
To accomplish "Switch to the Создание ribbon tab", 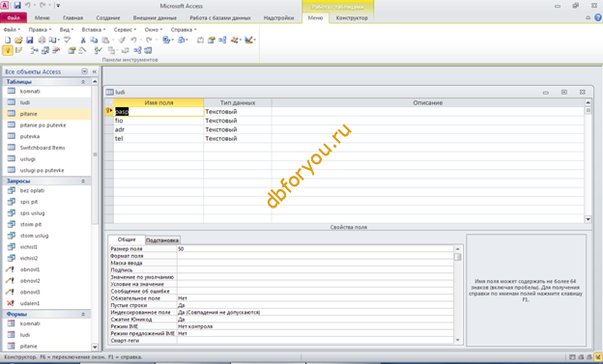I will pos(108,17).
